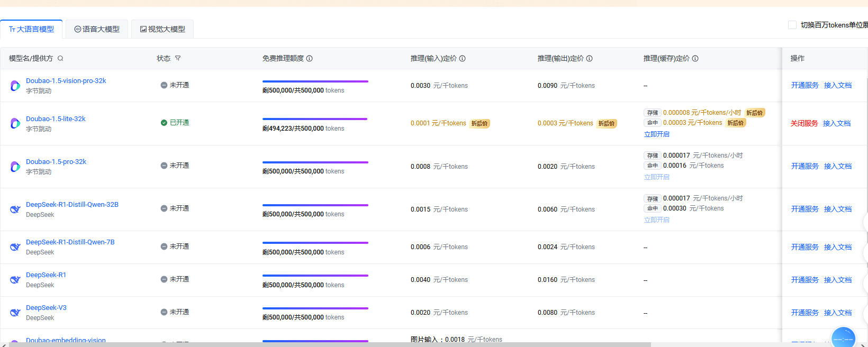Click 开通服务 for DeepSeek-V3

[805, 313]
